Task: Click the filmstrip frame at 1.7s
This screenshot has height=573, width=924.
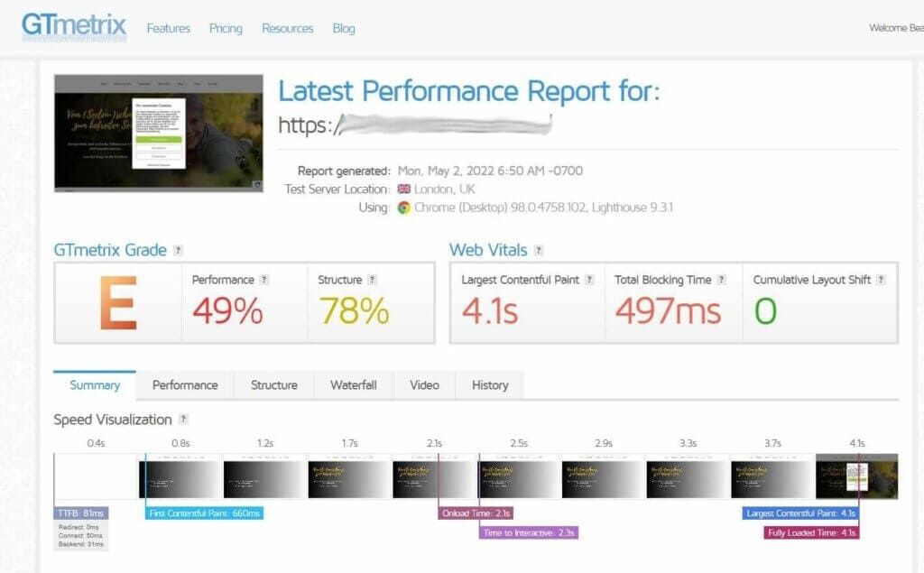Action: pos(349,476)
